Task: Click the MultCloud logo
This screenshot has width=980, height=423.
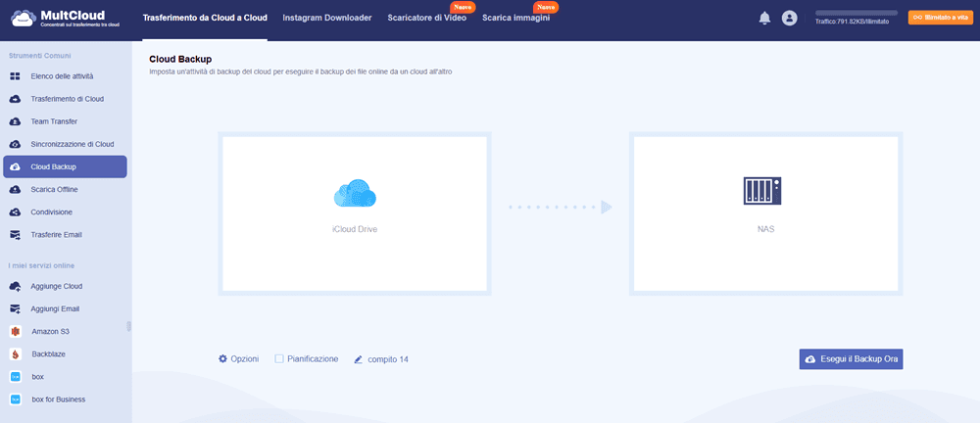Action: click(65, 19)
